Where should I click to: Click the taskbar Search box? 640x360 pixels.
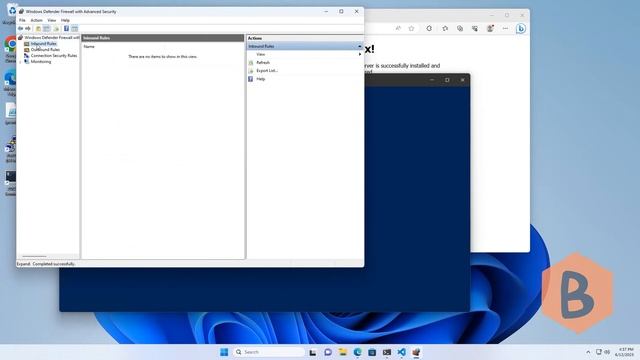pos(269,352)
